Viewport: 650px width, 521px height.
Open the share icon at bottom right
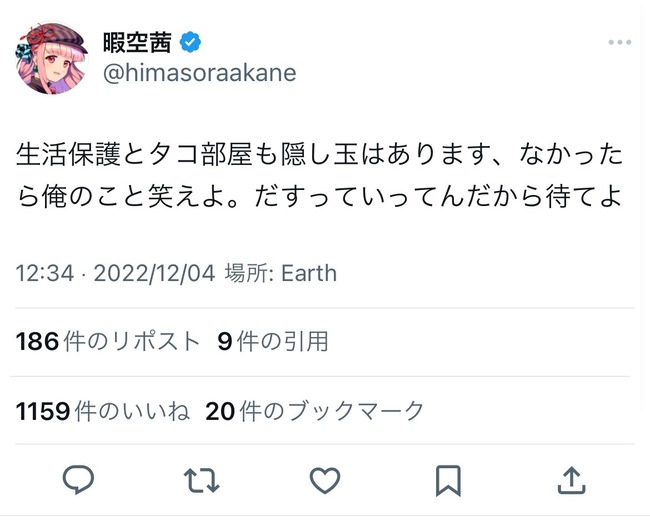(x=570, y=481)
